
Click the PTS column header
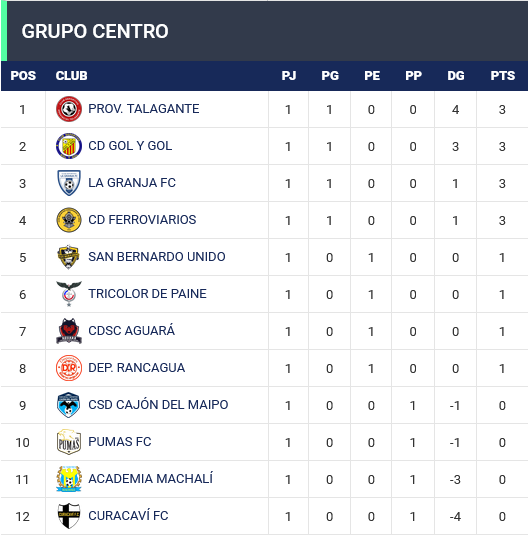point(502,76)
